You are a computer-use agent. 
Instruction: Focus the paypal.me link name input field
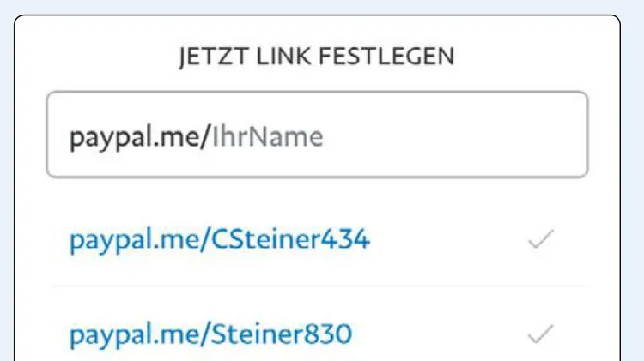pyautogui.click(x=318, y=135)
